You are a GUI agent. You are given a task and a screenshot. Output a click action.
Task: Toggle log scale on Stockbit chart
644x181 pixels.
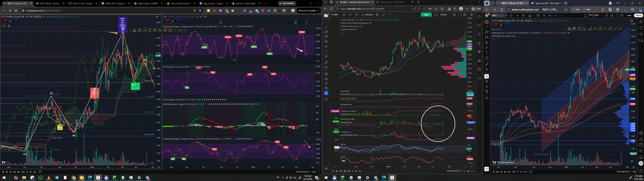468,171
